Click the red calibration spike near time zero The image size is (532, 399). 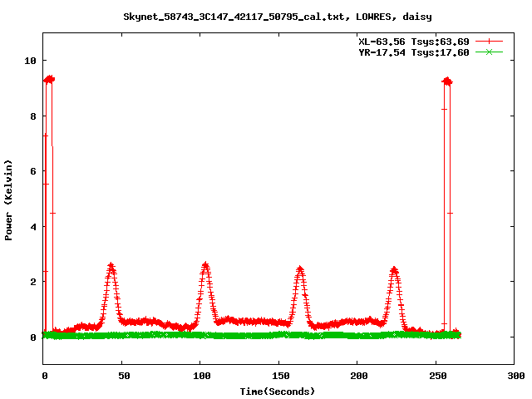pyautogui.click(x=49, y=80)
